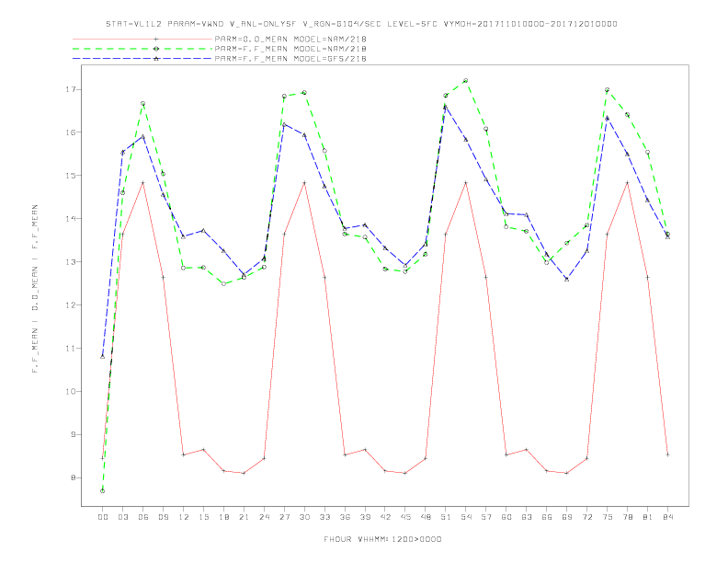This screenshot has width=728, height=563.
Task: Click y-axis tick label 13
Action: [x=71, y=262]
